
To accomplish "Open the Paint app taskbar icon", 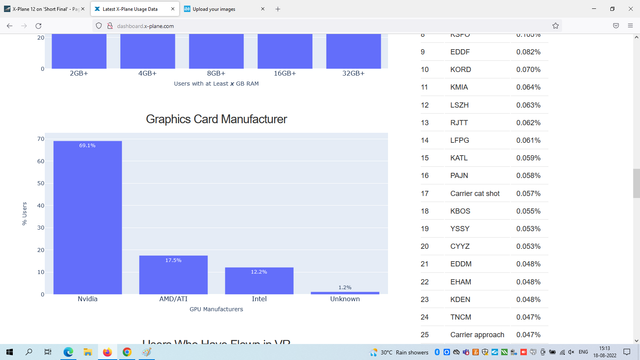I will pos(147,352).
